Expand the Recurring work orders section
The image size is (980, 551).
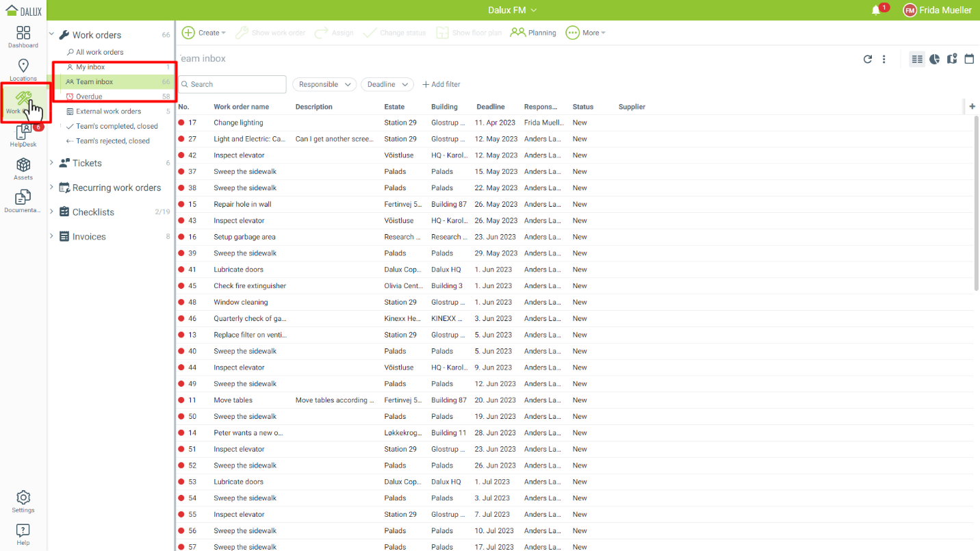point(51,188)
